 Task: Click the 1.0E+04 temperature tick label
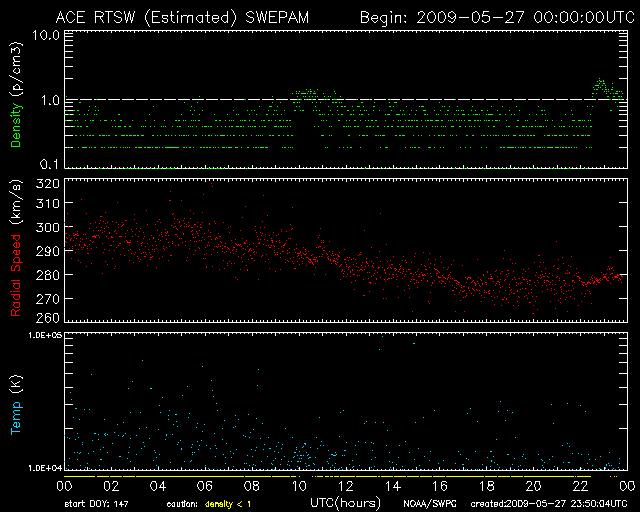pos(45,468)
